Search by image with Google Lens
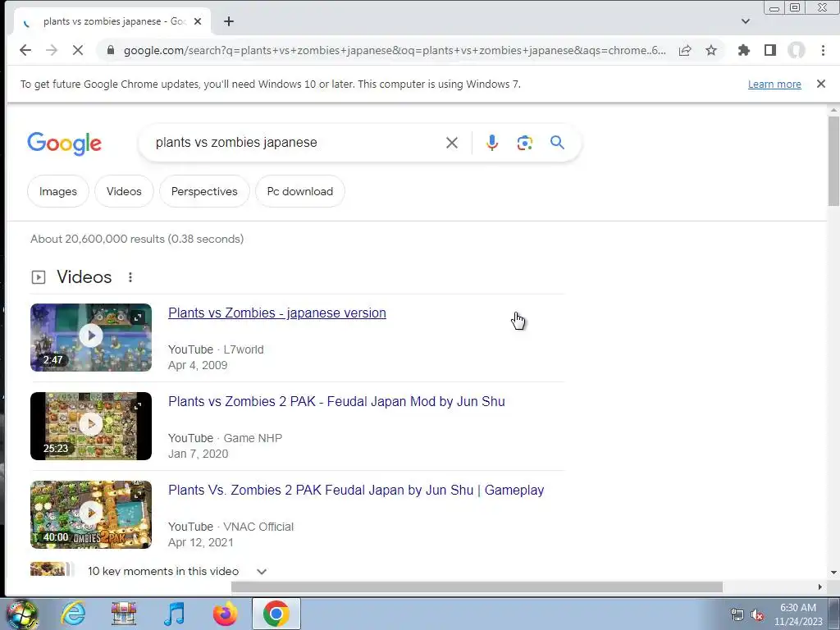The image size is (840, 630). click(x=524, y=143)
